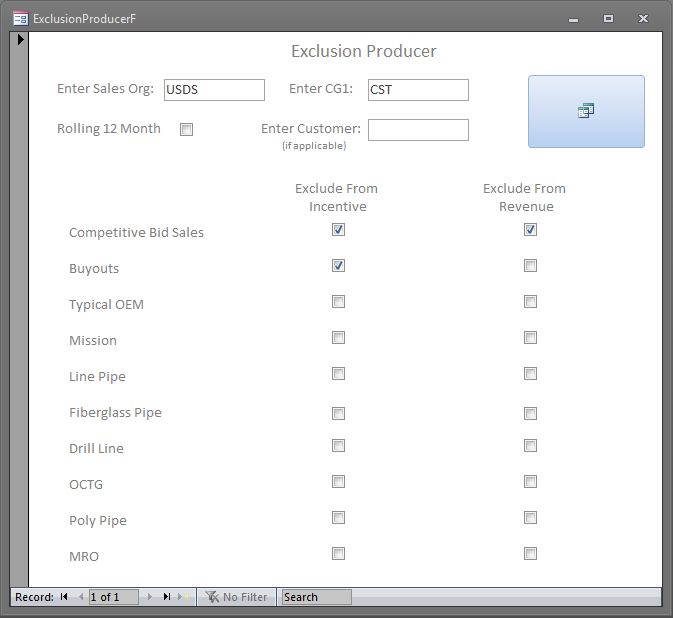Click the Mission label
The height and width of the screenshot is (618, 673).
[93, 341]
